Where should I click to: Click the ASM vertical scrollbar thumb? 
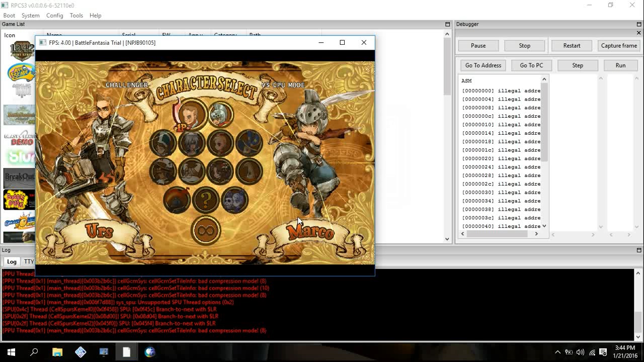pyautogui.click(x=544, y=122)
